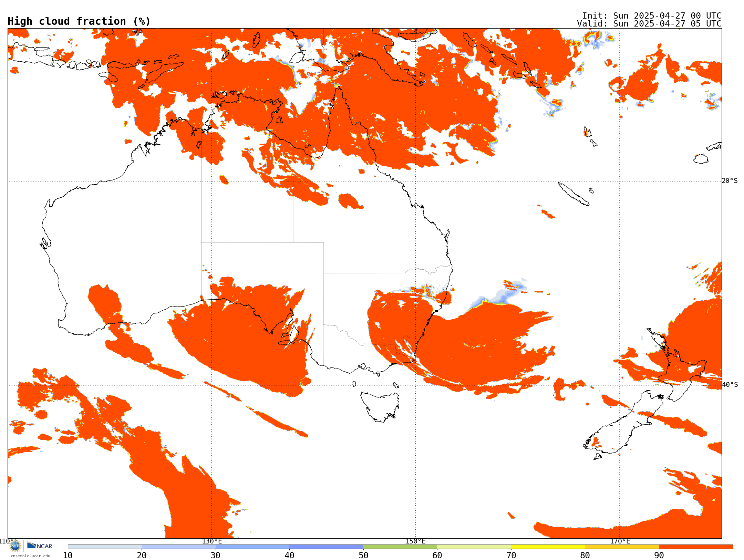Click the colorbar tick label 10
Screen dimensions: 744x560
coord(68,556)
